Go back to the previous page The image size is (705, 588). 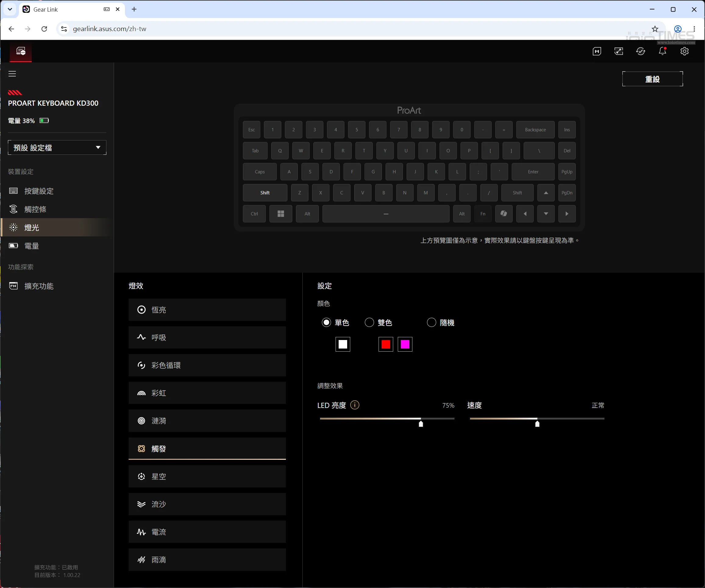[11, 29]
